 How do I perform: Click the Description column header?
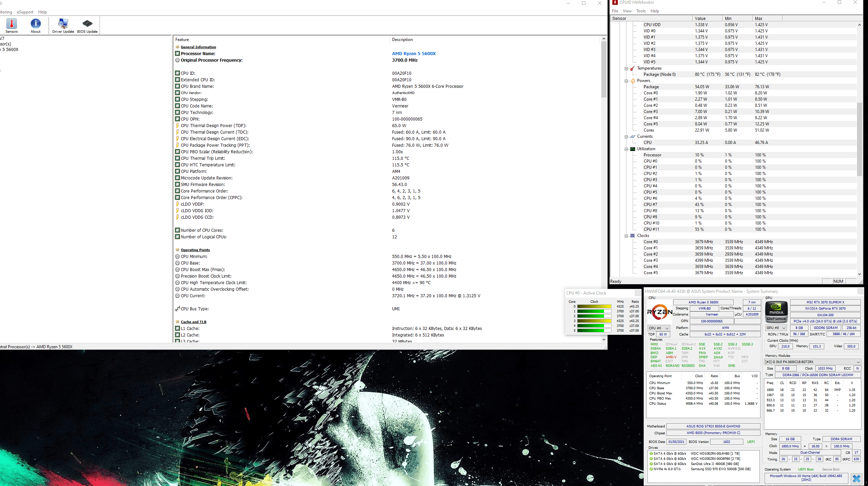click(x=402, y=40)
